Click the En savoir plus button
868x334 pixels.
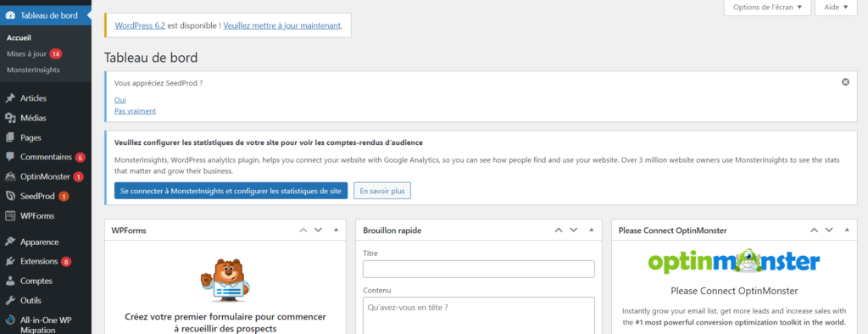(x=382, y=191)
